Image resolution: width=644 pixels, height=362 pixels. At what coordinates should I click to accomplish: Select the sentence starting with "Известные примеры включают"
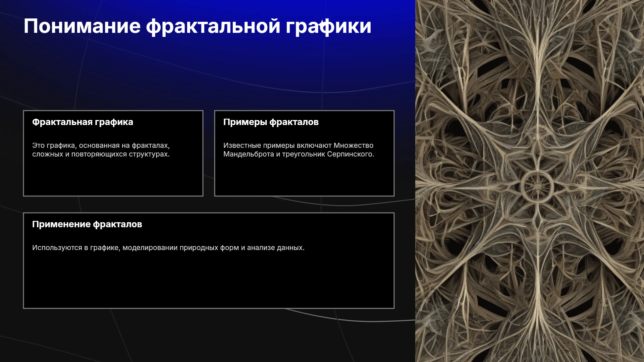299,150
